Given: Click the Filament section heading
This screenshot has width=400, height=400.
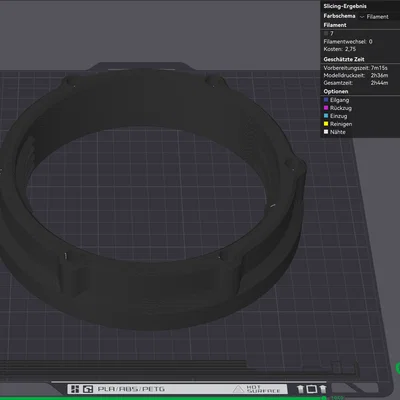Looking at the screenshot, I should 335,25.
